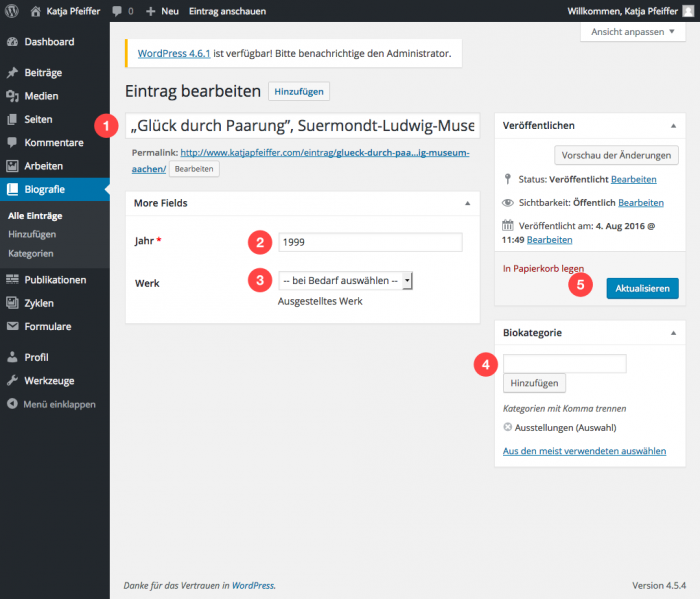The width and height of the screenshot is (700, 599).
Task: Click the Aktualisieren button
Action: tap(642, 288)
